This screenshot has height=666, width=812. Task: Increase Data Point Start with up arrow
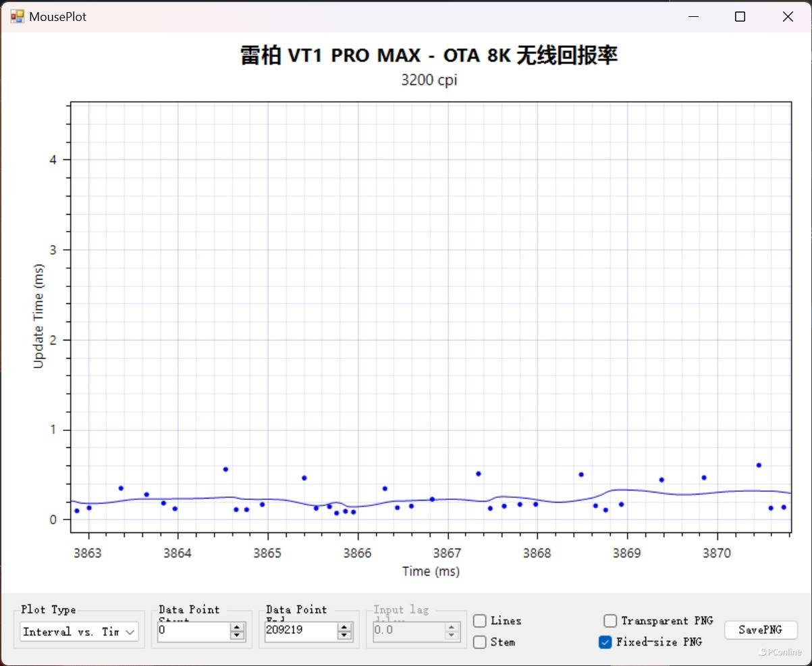pyautogui.click(x=237, y=627)
